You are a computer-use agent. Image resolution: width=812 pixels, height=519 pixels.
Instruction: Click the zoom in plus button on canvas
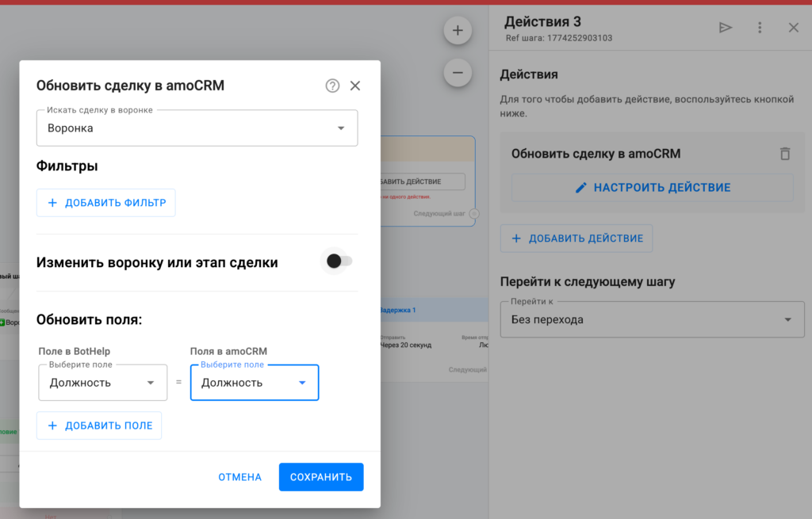click(458, 31)
